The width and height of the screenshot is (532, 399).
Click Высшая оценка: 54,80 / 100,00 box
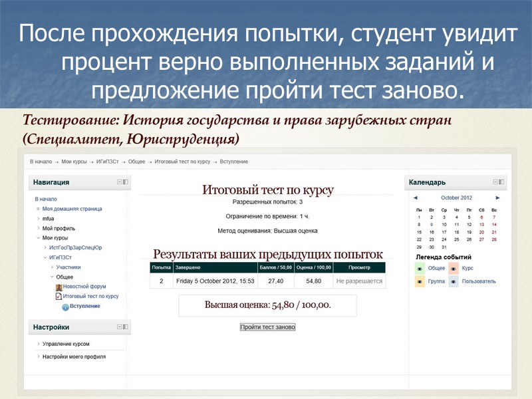click(268, 305)
